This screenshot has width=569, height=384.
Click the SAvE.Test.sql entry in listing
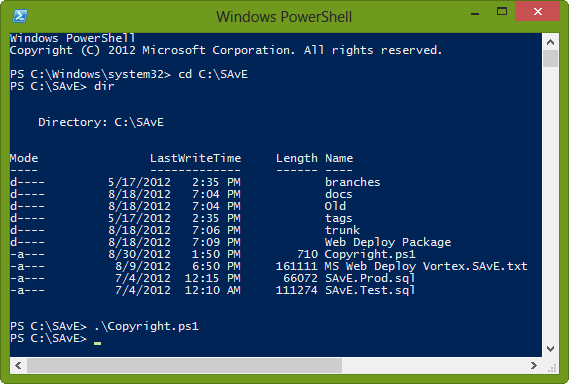click(x=370, y=290)
